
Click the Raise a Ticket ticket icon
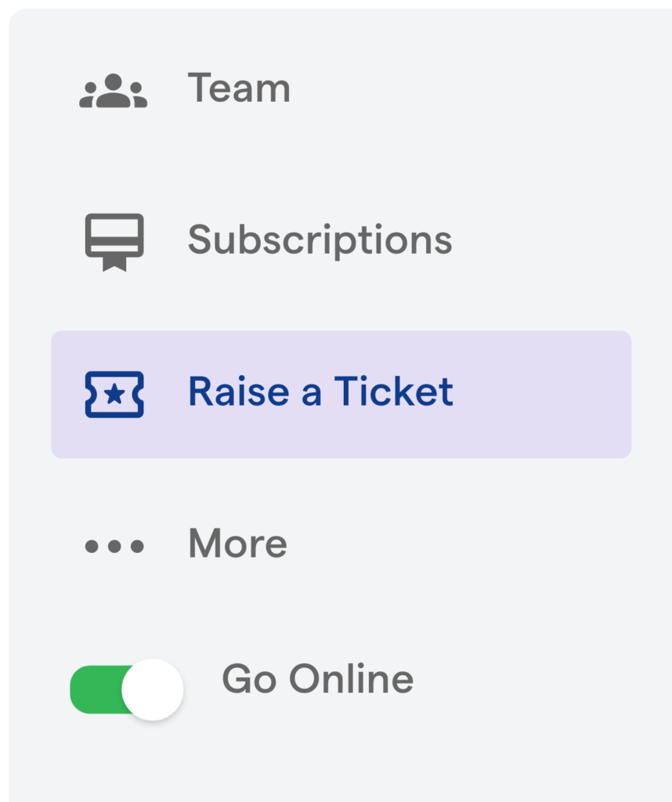pyautogui.click(x=114, y=394)
